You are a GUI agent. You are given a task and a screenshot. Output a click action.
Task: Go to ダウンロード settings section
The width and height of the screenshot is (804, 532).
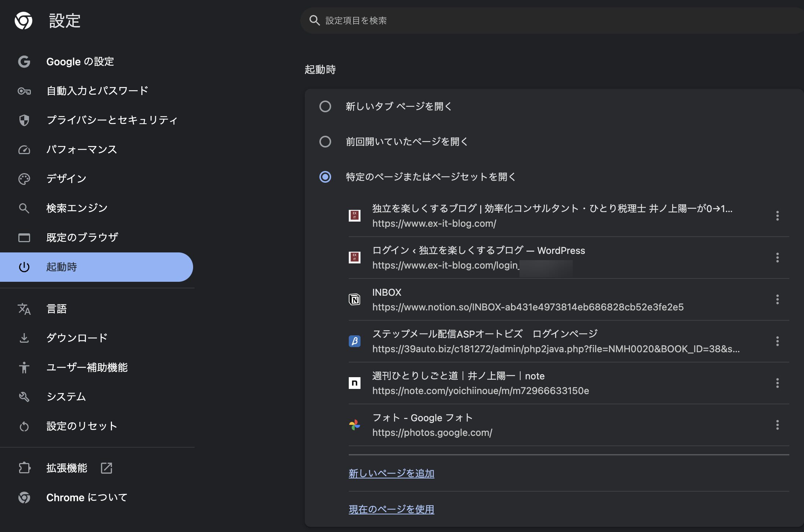[x=77, y=338]
